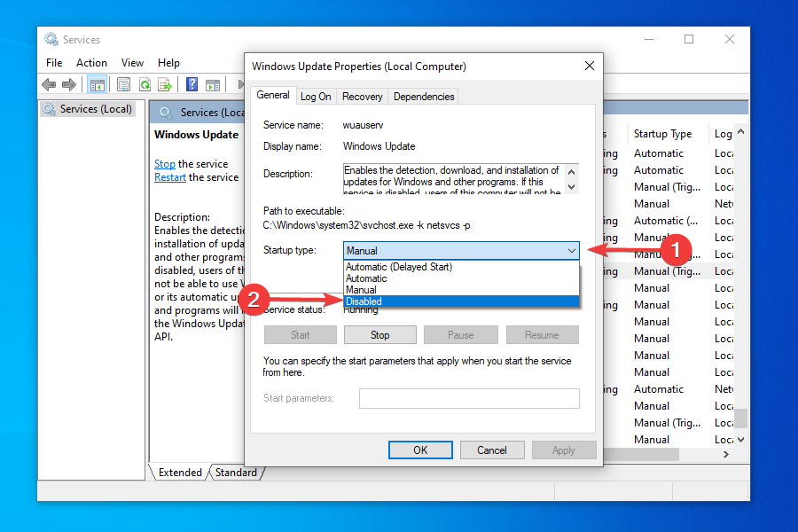Switch to the Standard view tab
The image size is (798, 532).
[237, 473]
